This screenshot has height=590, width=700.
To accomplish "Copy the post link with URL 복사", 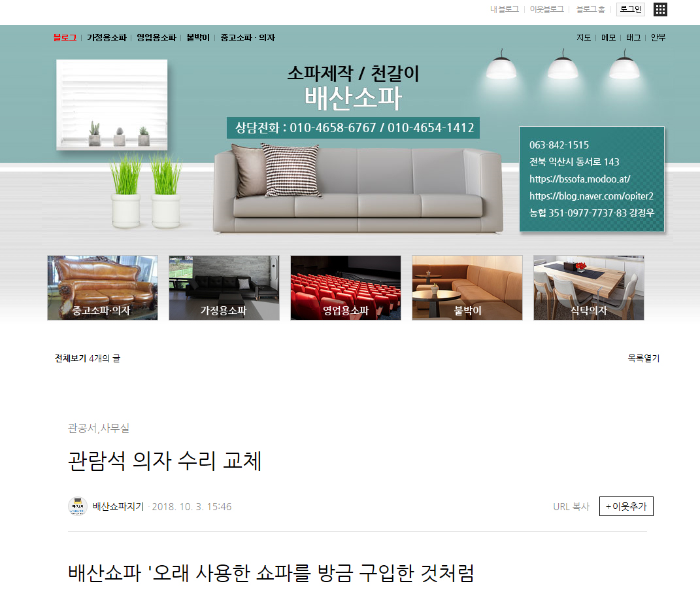I will tap(571, 507).
